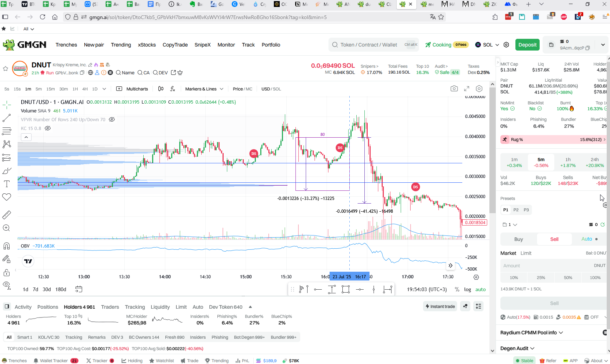Click the Multicharts button
This screenshot has width=610, height=364.
point(132,89)
